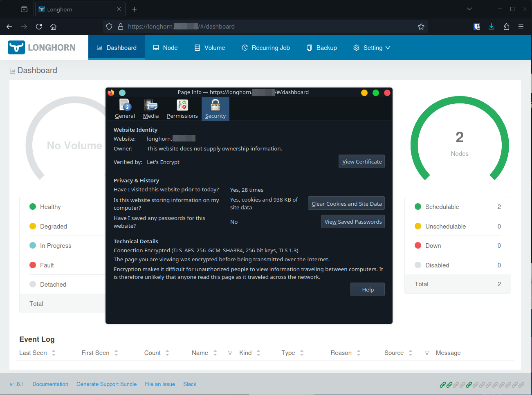Image resolution: width=532 pixels, height=395 pixels.
Task: Click the site padlock in address bar
Action: click(x=121, y=27)
